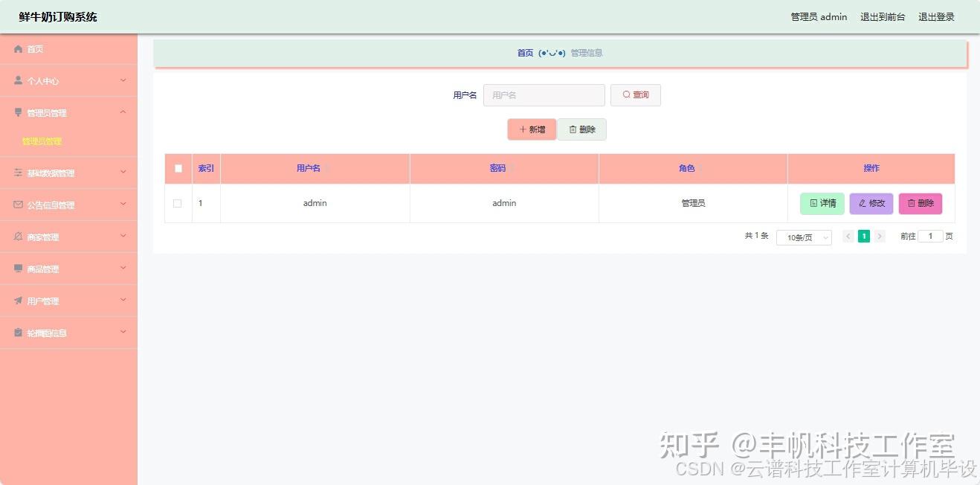This screenshot has width=980, height=485.
Task: Open 轮播图信息 via its sidebar icon
Action: (x=18, y=333)
